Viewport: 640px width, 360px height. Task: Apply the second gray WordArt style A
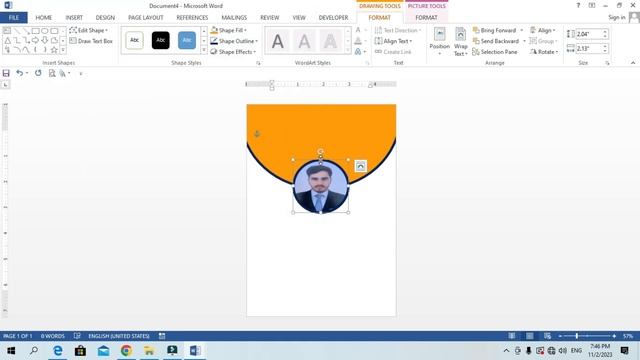tap(304, 41)
